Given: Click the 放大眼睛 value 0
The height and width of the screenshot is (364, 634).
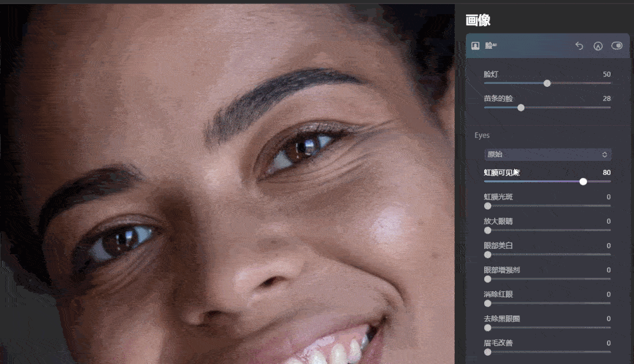Looking at the screenshot, I should click(x=609, y=221).
